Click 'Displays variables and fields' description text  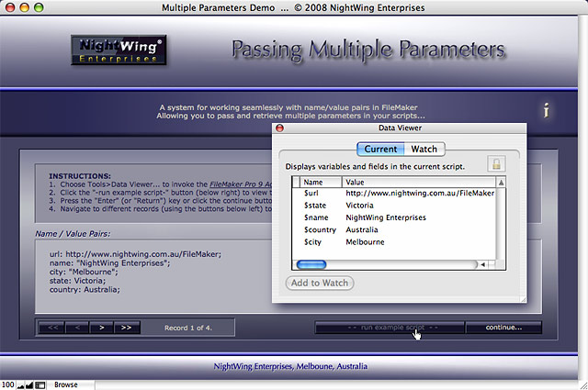[x=375, y=167]
